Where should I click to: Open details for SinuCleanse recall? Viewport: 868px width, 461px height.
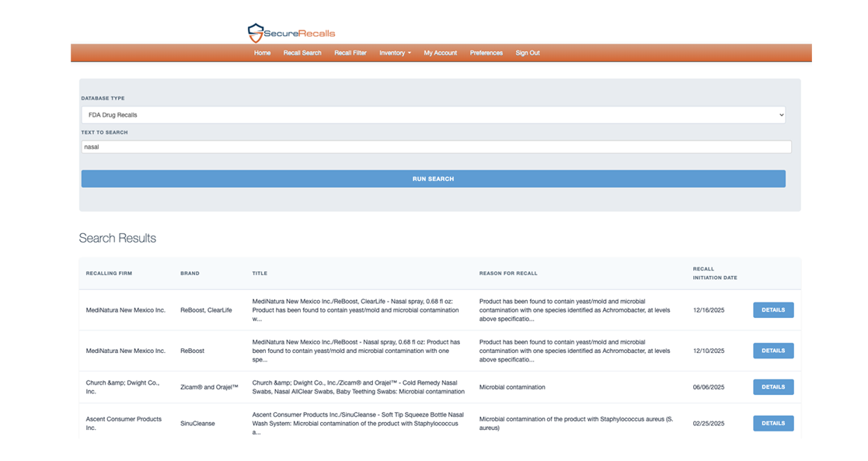point(773,424)
